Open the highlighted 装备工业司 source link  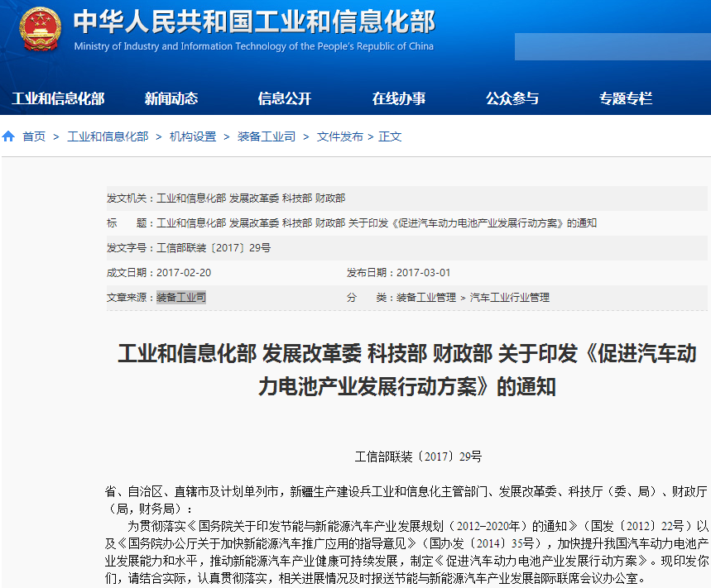click(183, 297)
